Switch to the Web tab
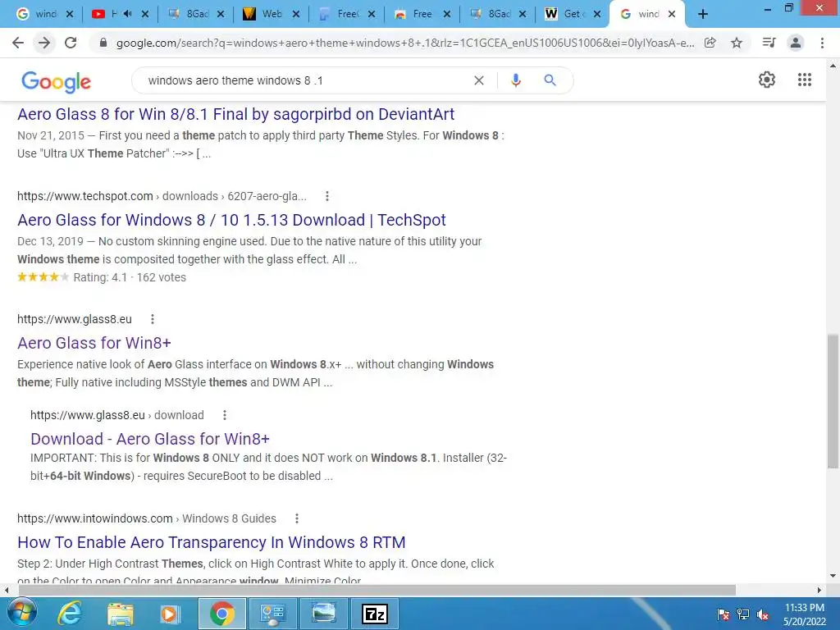840x630 pixels. click(x=271, y=14)
